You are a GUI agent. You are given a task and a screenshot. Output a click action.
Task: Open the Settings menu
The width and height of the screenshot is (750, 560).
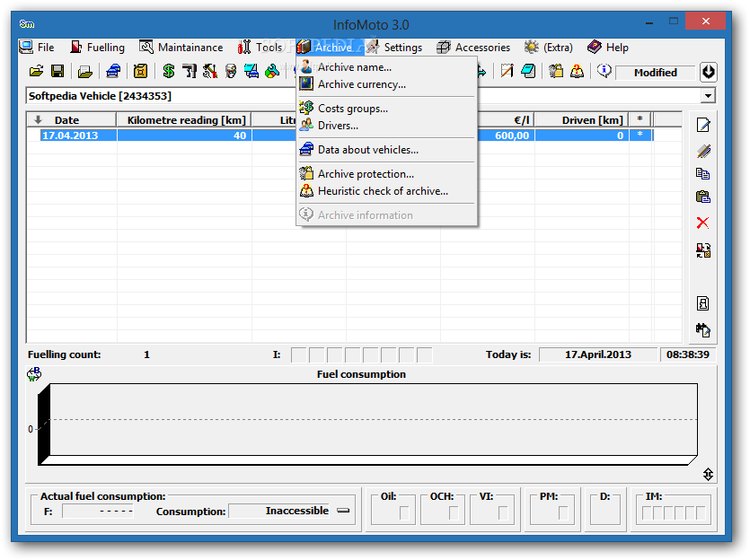(394, 48)
